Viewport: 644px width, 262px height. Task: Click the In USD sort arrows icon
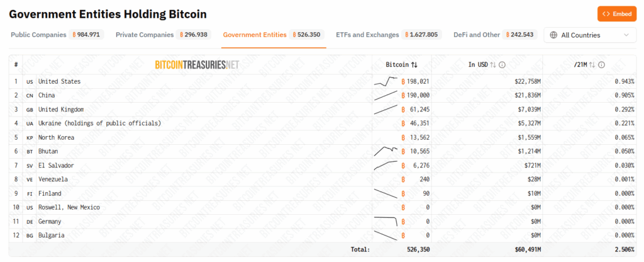coord(493,65)
